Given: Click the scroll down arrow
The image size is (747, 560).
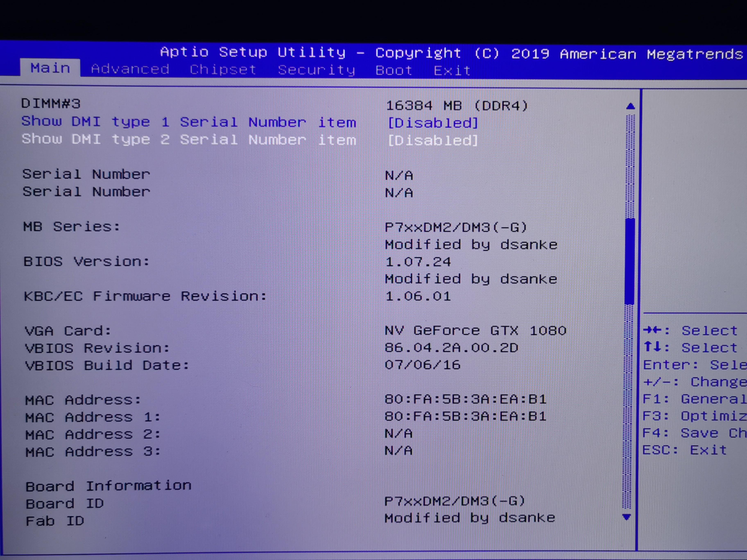Looking at the screenshot, I should 626,517.
